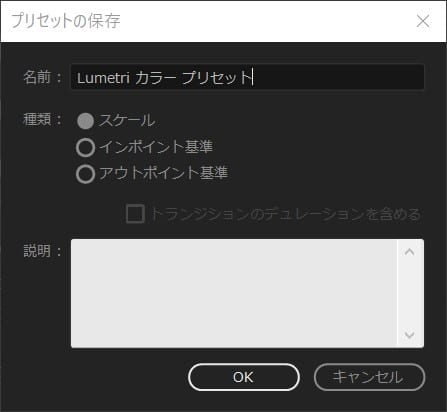Click the トランジションのデュレーションを含める label text

click(286, 214)
